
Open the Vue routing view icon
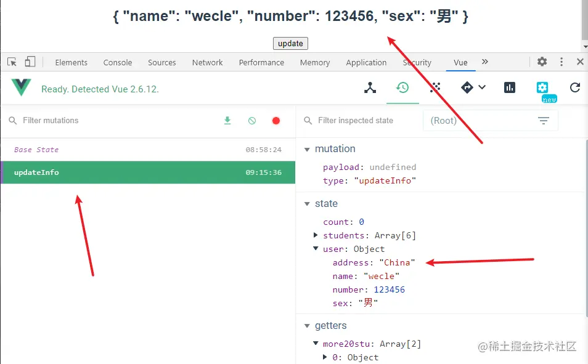(x=467, y=87)
